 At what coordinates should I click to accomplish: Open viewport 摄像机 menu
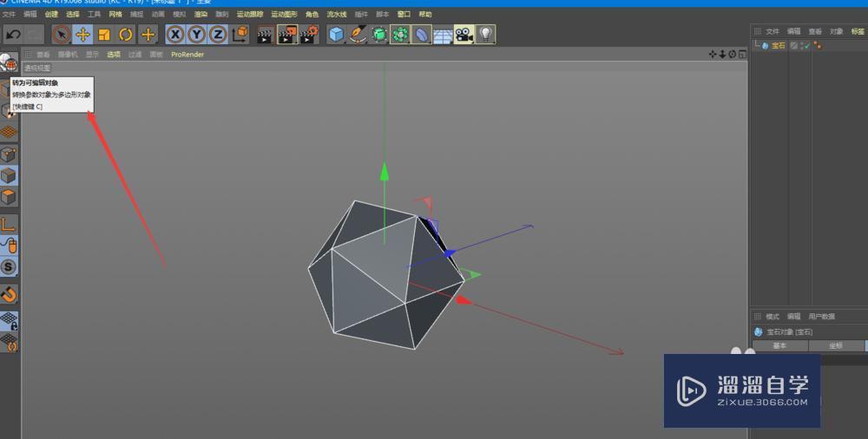click(68, 55)
